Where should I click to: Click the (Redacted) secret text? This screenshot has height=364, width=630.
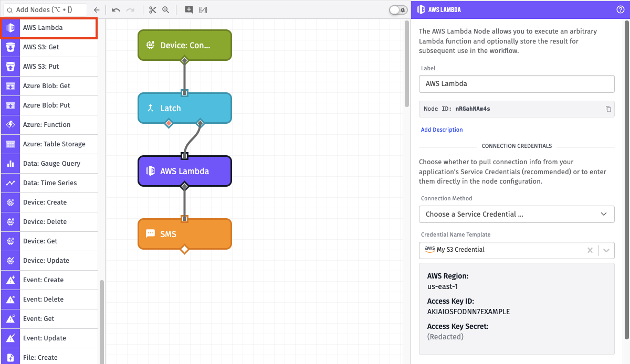445,337
